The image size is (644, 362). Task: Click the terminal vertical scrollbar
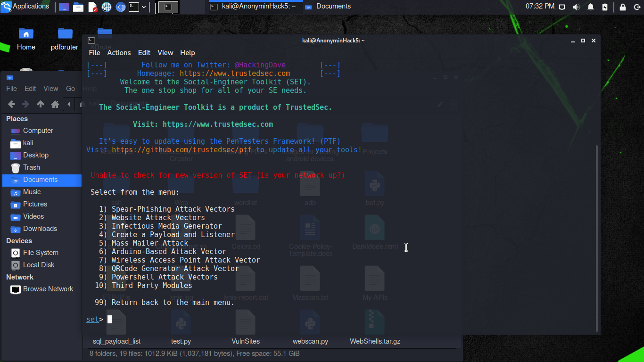click(597, 238)
